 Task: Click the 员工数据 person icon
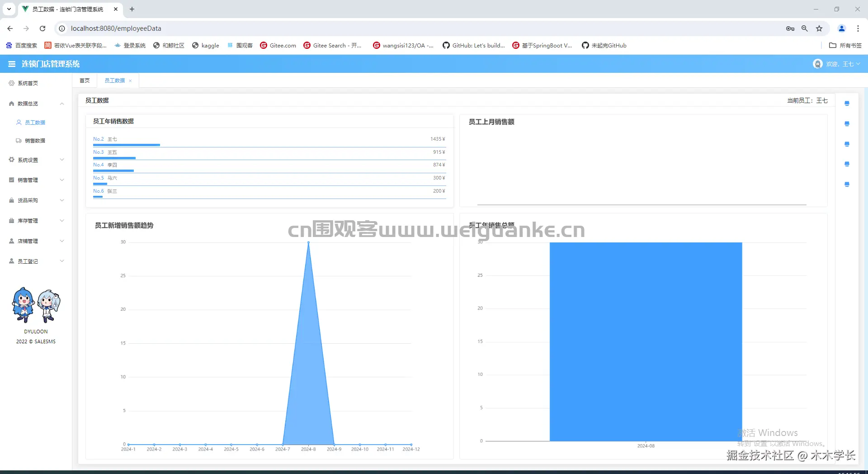[x=19, y=123]
